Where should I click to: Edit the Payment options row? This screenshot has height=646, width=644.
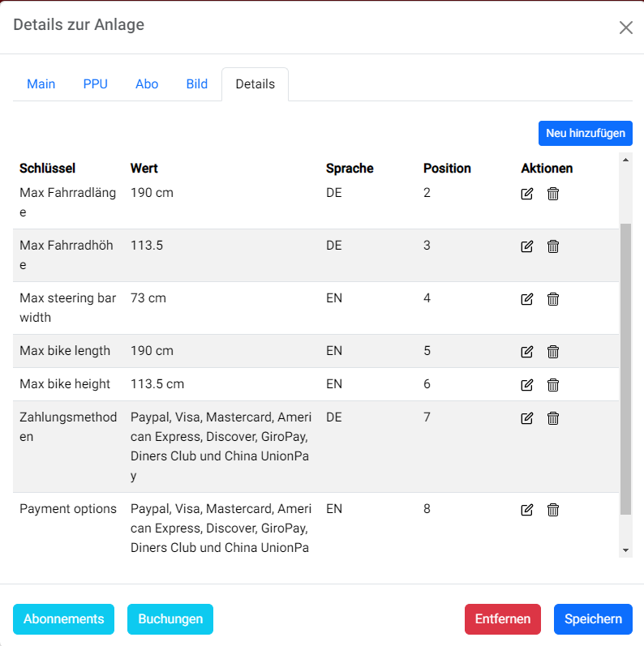[527, 510]
